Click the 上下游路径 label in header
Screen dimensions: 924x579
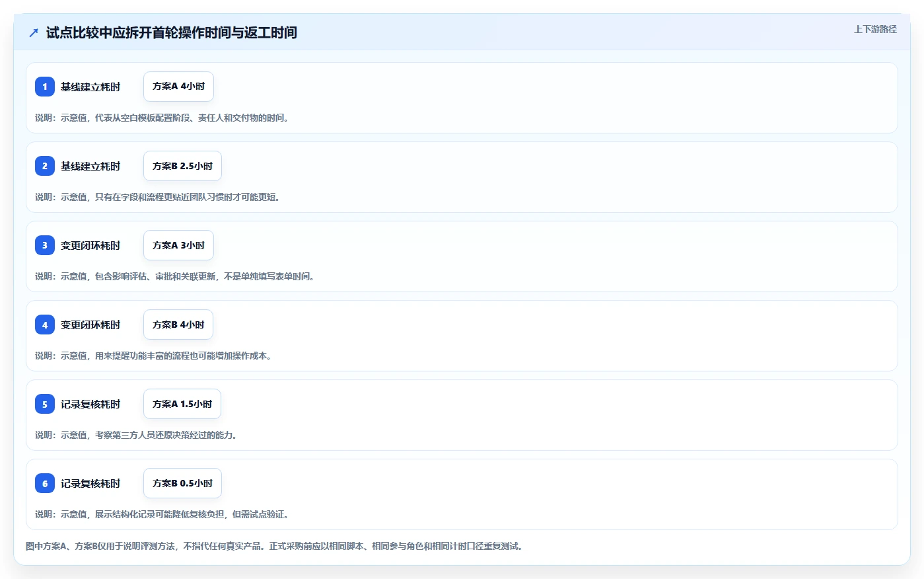pos(875,29)
